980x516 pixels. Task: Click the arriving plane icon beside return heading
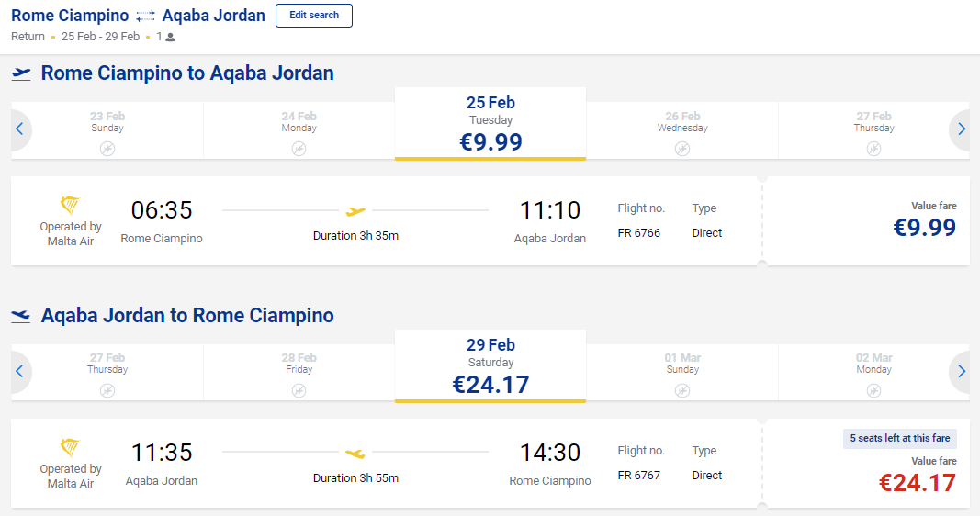coord(21,316)
